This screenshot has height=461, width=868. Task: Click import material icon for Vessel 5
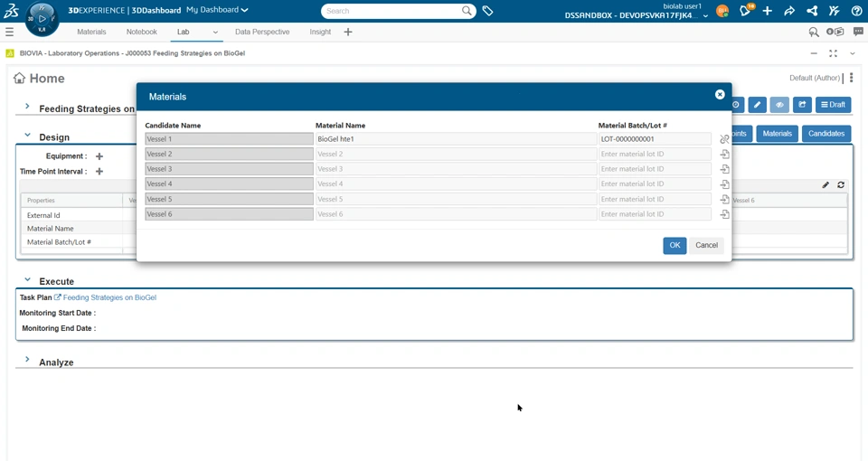(x=724, y=199)
